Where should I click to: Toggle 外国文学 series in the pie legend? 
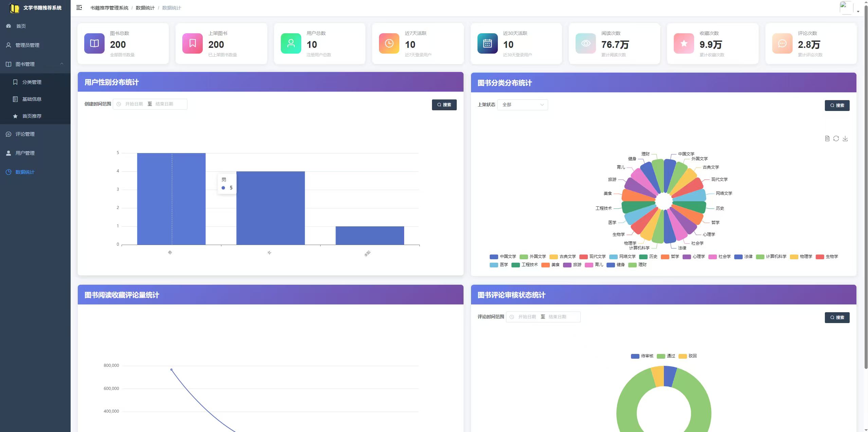pyautogui.click(x=533, y=257)
